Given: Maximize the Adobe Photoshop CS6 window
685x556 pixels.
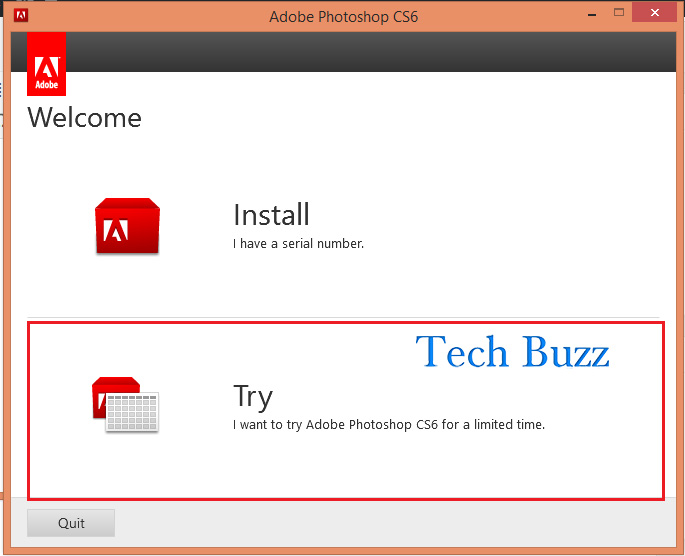Looking at the screenshot, I should (619, 12).
